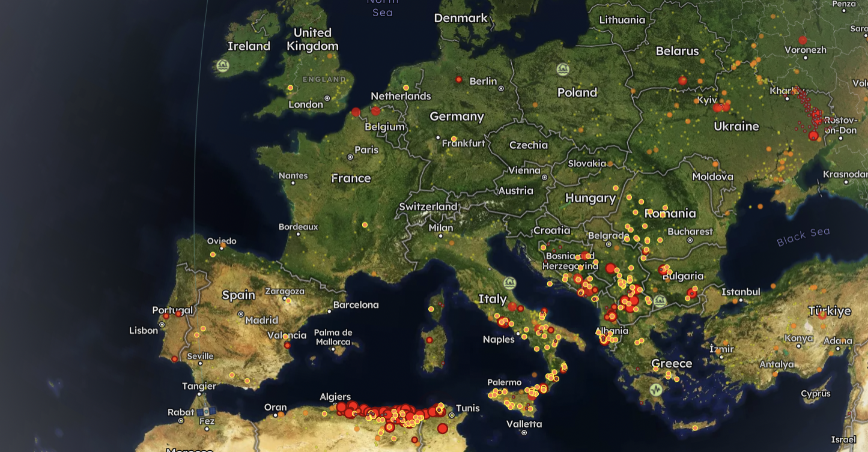Select the Paris city dot
868x452 pixels.
(350, 157)
